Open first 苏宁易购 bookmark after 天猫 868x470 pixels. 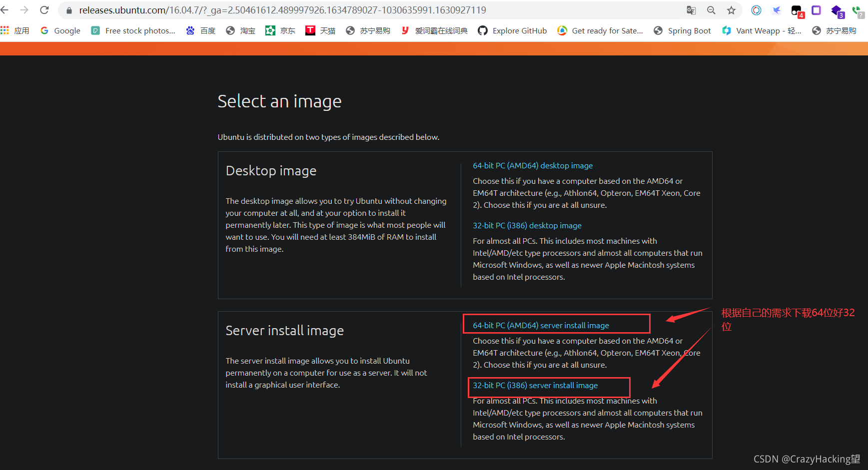[x=368, y=30]
